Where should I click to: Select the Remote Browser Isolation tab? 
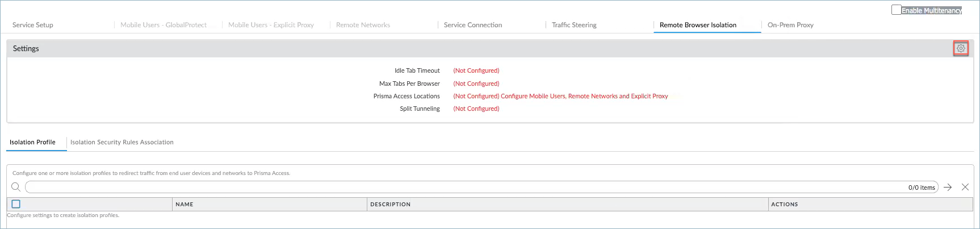tap(698, 25)
